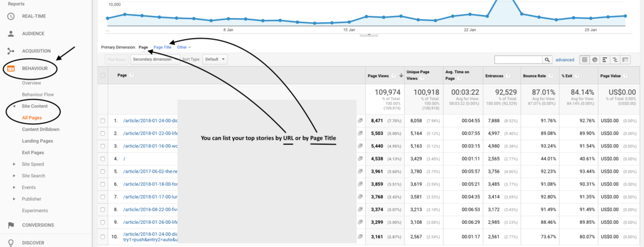Open the Secondary dimension dropdown
The height and width of the screenshot is (247, 644).
[x=155, y=59]
